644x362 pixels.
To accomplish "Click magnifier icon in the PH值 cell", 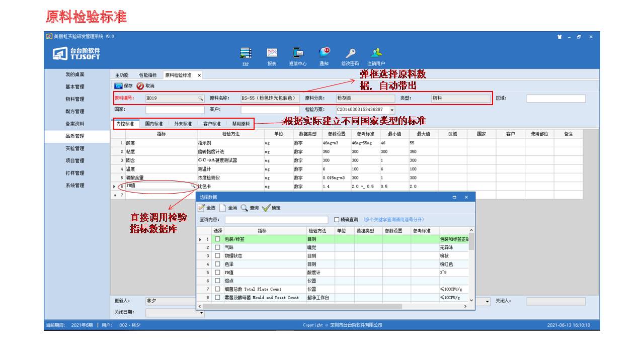I will pos(192,186).
